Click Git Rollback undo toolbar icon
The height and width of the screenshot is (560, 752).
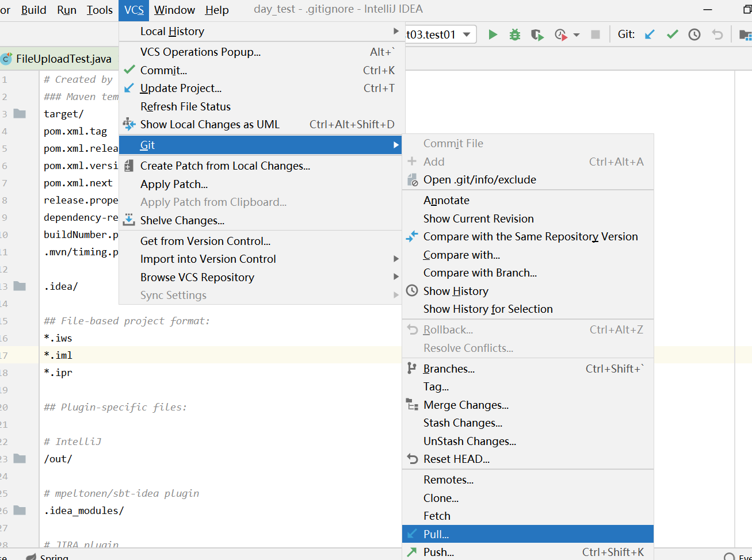pos(717,34)
